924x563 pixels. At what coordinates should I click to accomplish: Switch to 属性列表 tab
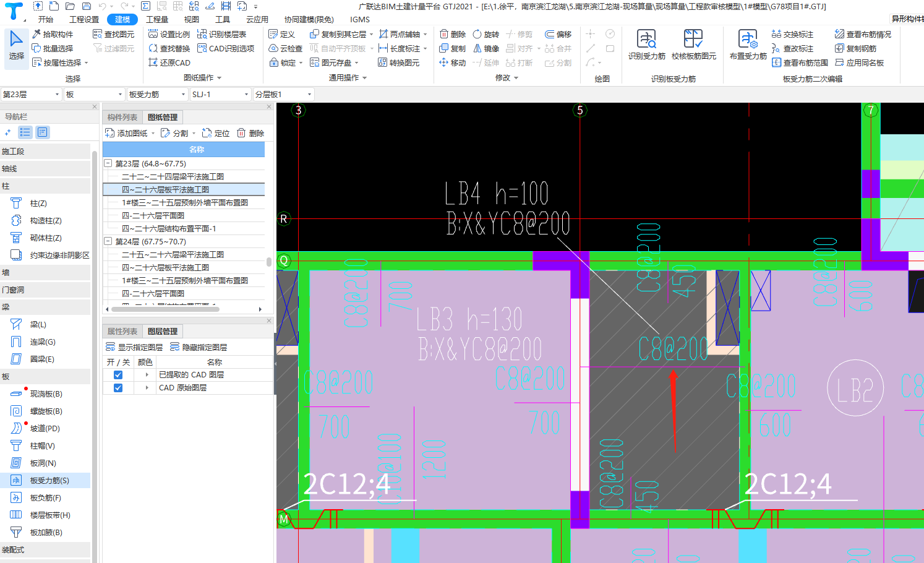coord(122,331)
